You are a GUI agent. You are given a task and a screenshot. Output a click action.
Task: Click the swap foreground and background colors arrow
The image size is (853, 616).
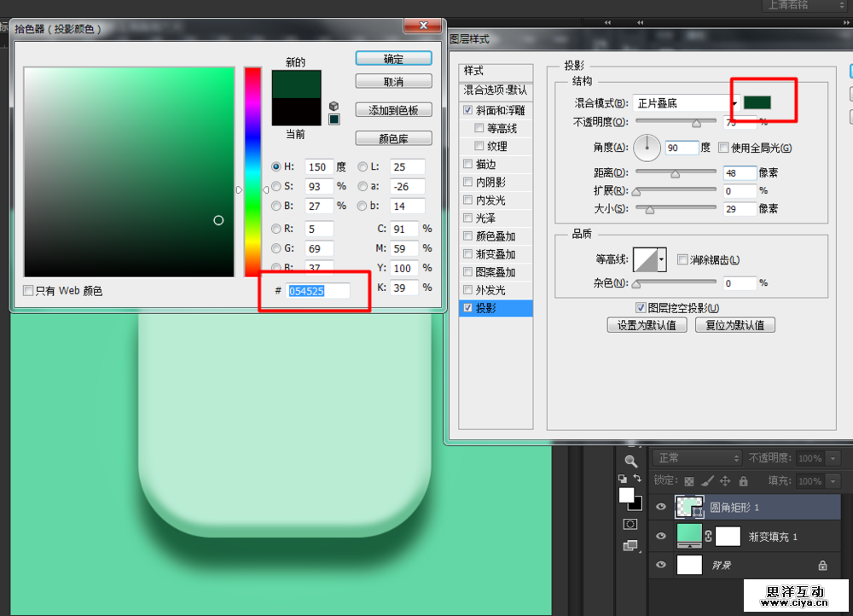pyautogui.click(x=637, y=479)
